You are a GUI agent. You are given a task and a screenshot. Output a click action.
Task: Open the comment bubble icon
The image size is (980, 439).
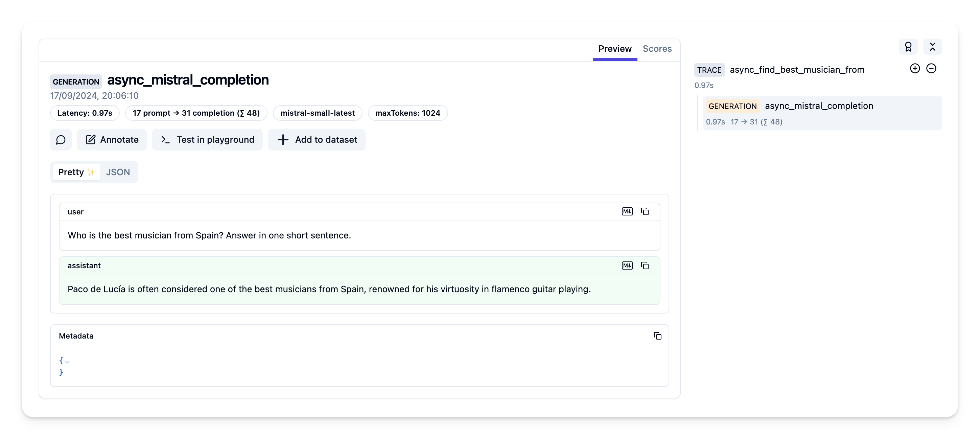pyautogui.click(x=61, y=140)
